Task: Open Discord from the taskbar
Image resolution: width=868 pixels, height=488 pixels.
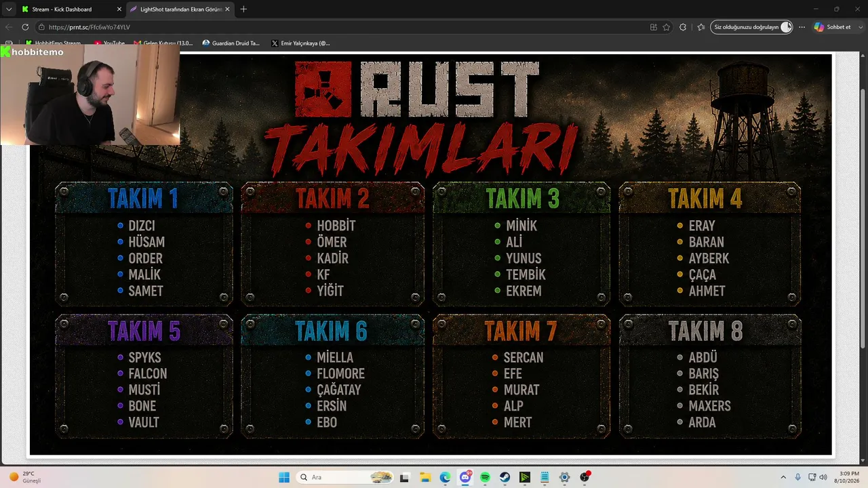Action: [465, 477]
